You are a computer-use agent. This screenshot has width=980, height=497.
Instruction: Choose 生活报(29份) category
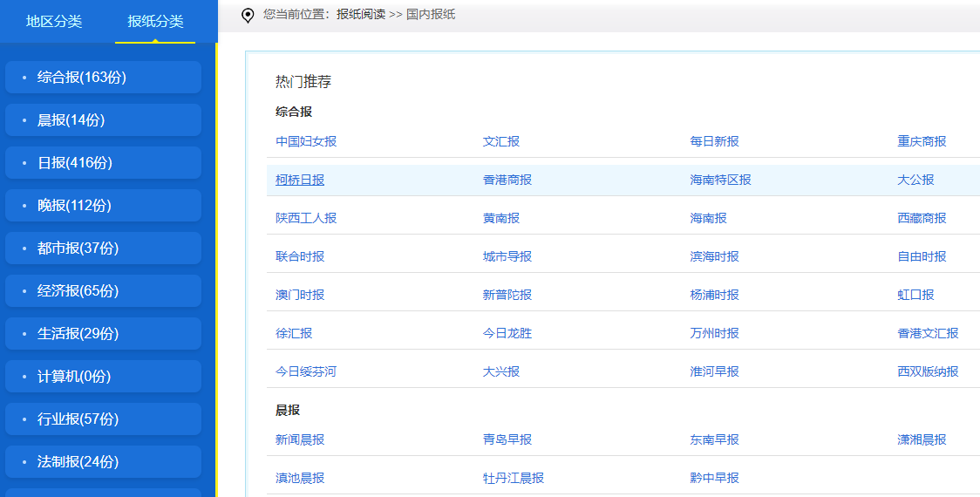click(x=103, y=333)
